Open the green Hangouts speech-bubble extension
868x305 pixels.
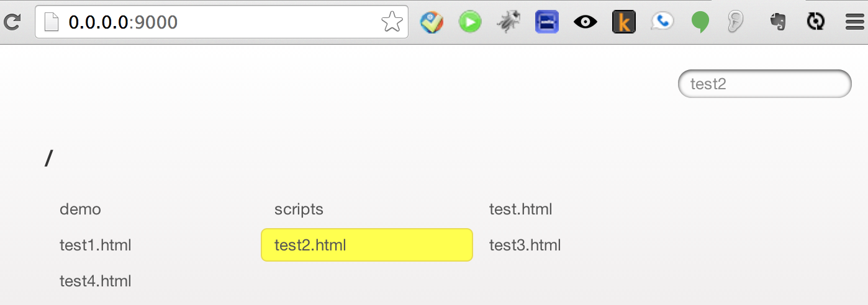pyautogui.click(x=700, y=23)
